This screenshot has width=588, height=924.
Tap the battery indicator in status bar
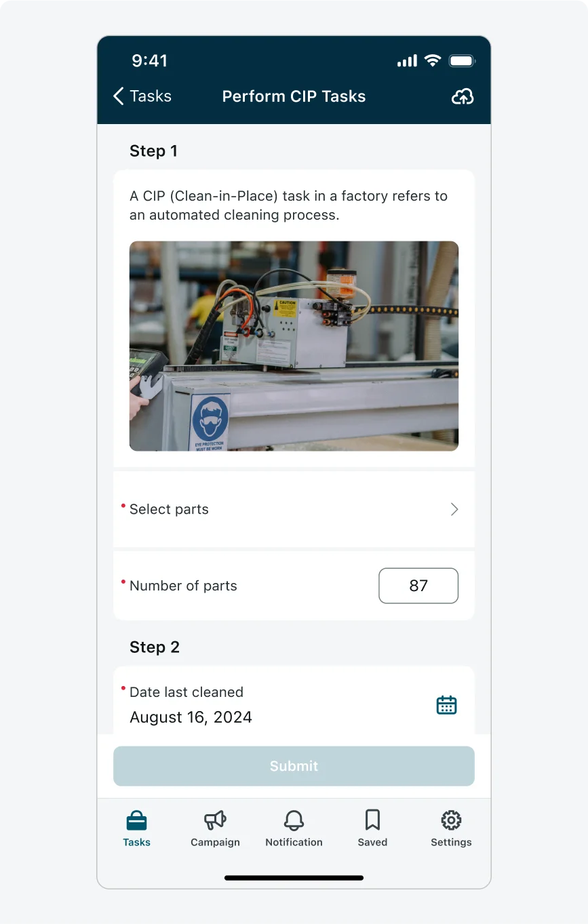coord(462,61)
